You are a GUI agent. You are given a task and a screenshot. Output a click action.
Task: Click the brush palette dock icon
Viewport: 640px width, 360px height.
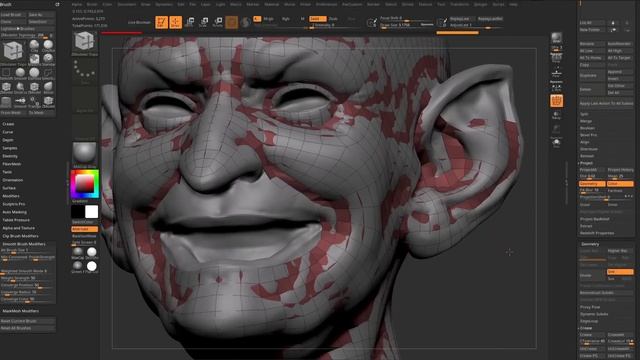pos(57,4)
